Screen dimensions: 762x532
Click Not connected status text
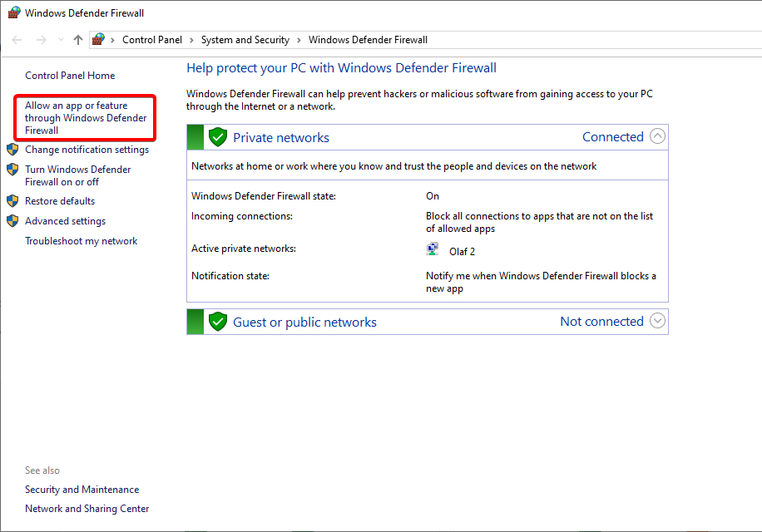coord(601,322)
